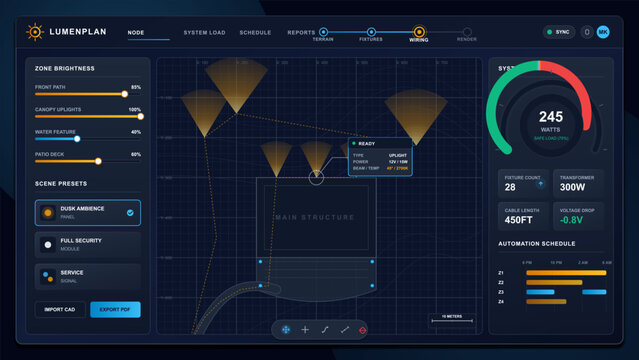
Task: Open the Reports tab
Action: 301,33
